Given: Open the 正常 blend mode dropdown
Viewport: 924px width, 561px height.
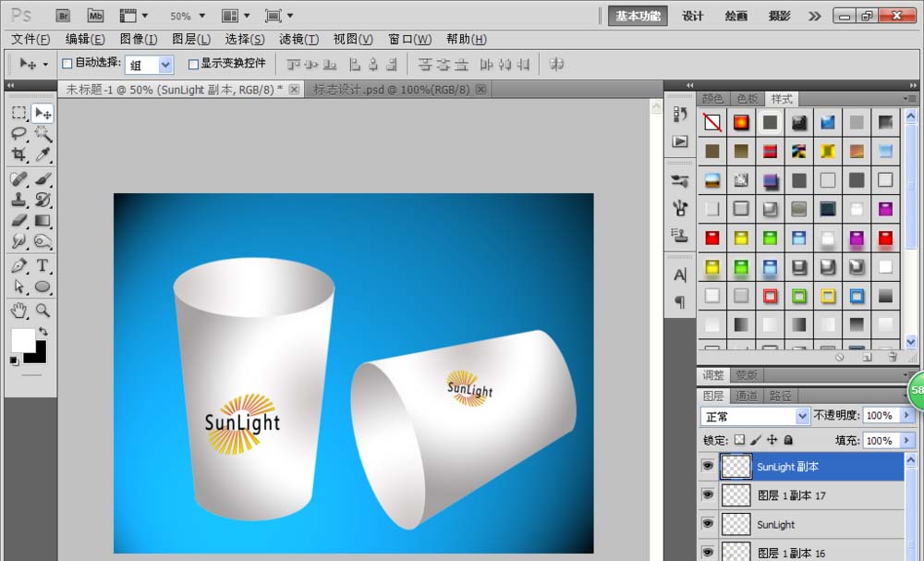Looking at the screenshot, I should click(x=754, y=416).
